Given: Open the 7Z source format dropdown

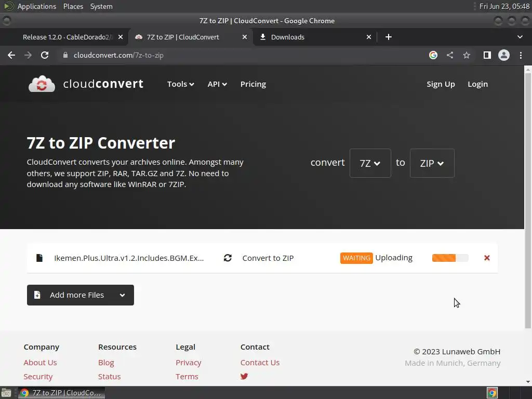Looking at the screenshot, I should 370,163.
